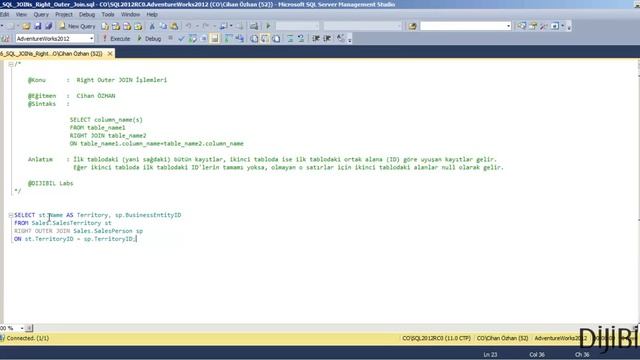Uncomment the selected lines
Image resolution: width=640 pixels, height=360 pixels.
301,39
